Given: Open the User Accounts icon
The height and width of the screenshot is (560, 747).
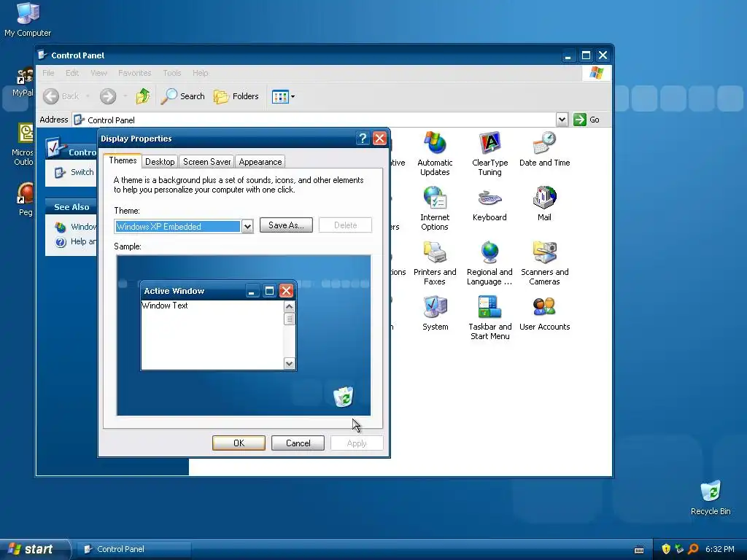Looking at the screenshot, I should click(544, 314).
